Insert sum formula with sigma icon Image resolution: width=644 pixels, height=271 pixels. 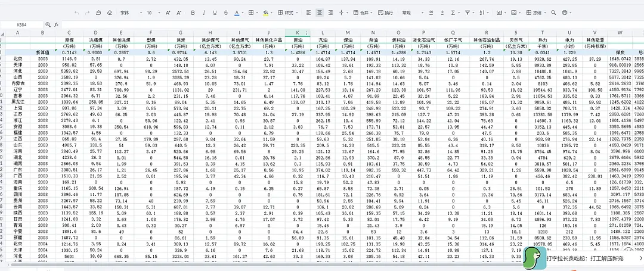coord(453,13)
